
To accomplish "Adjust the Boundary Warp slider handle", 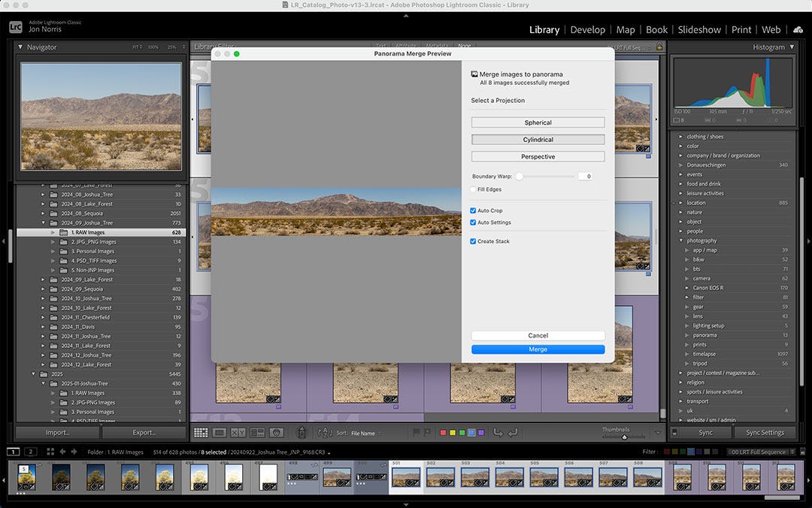I will click(519, 177).
